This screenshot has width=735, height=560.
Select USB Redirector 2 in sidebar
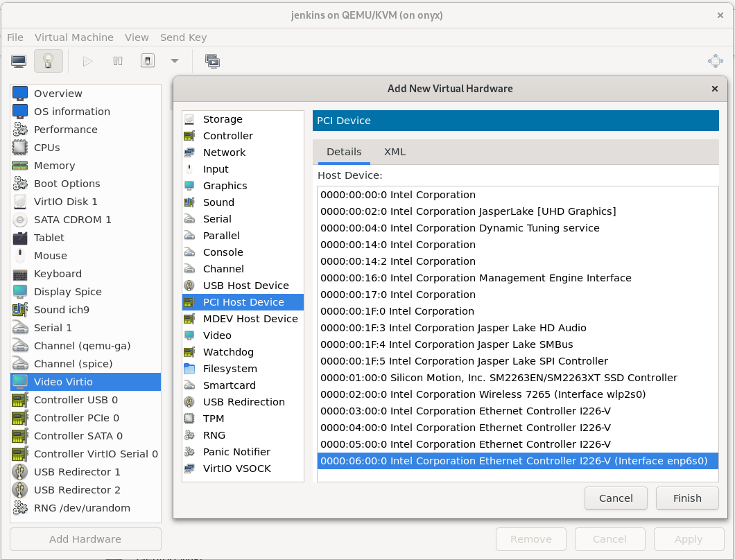(x=85, y=490)
